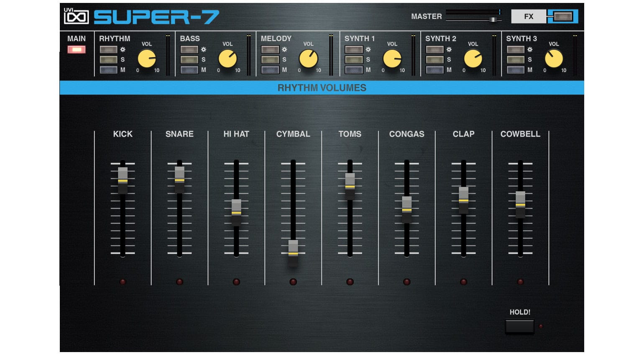
Task: Click the BASS channel name
Action: point(190,38)
